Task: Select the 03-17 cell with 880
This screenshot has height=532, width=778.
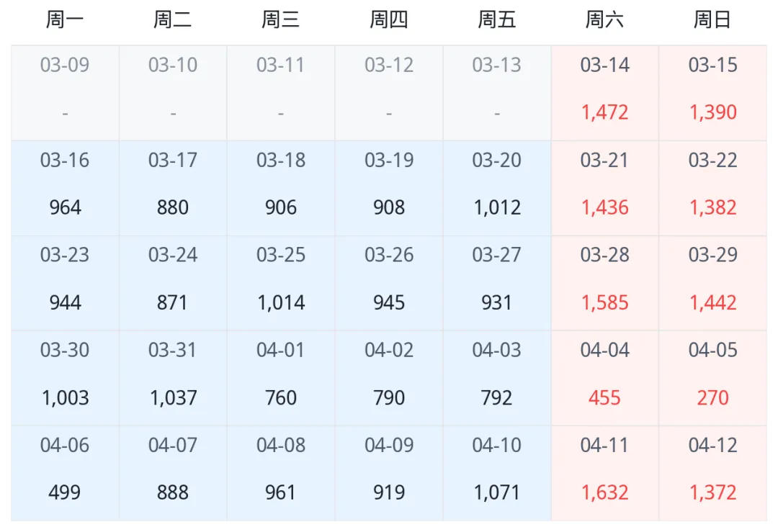Action: [x=173, y=189]
